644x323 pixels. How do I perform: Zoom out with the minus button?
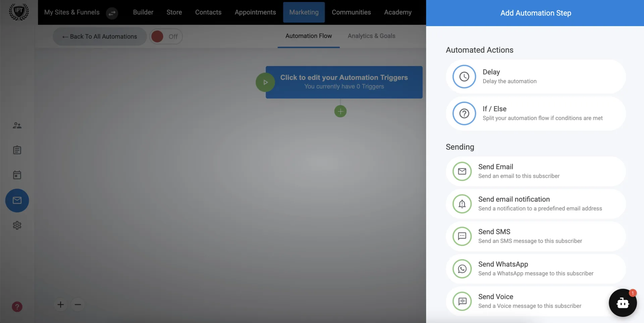coord(78,305)
